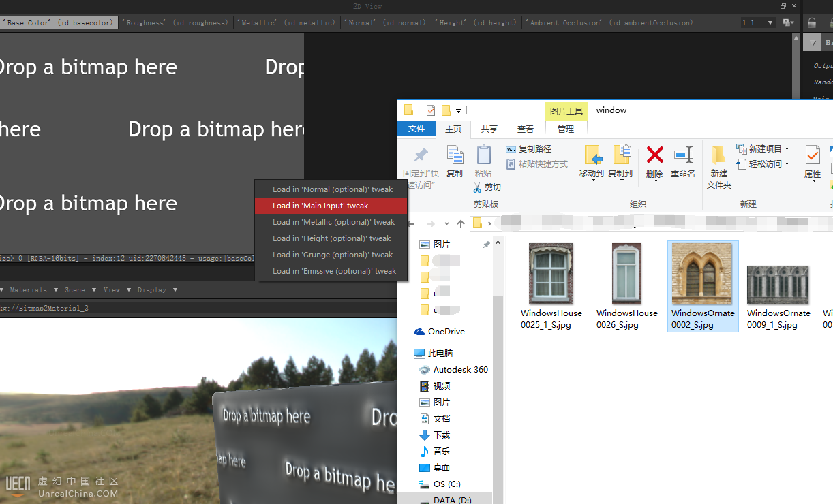Switch to the 'Roughness' output tab

[x=176, y=22]
